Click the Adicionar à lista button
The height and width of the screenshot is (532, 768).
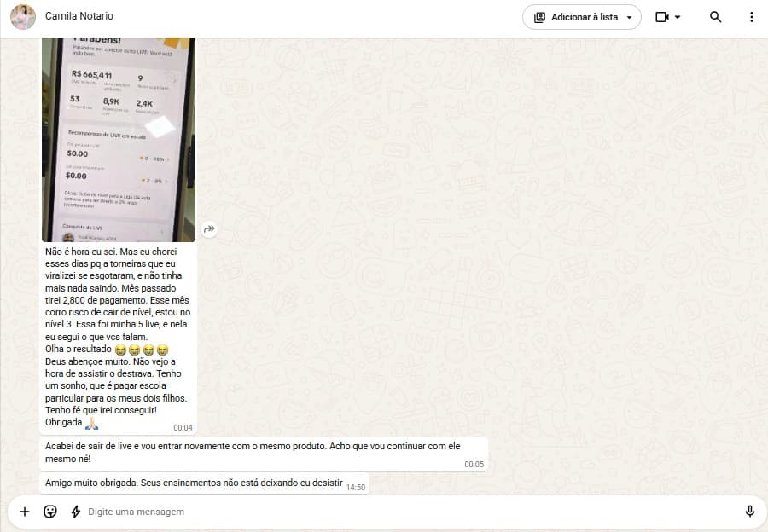click(582, 17)
